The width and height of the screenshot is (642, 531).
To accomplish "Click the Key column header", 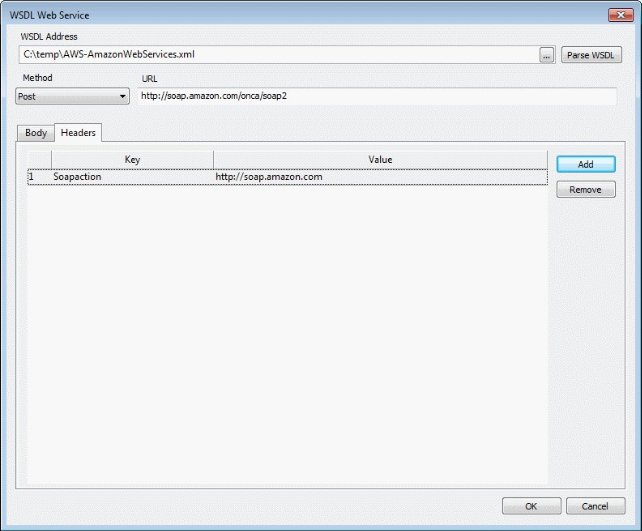I will pyautogui.click(x=132, y=159).
